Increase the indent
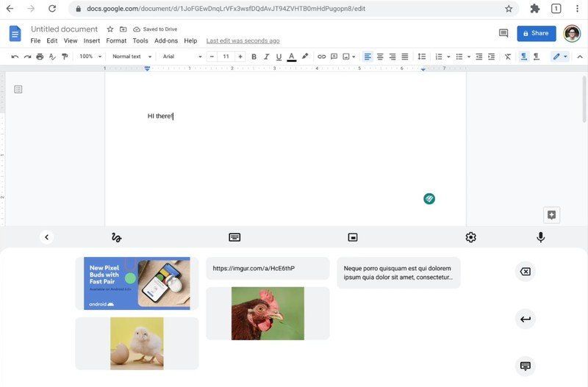The image size is (588, 387). tap(491, 57)
